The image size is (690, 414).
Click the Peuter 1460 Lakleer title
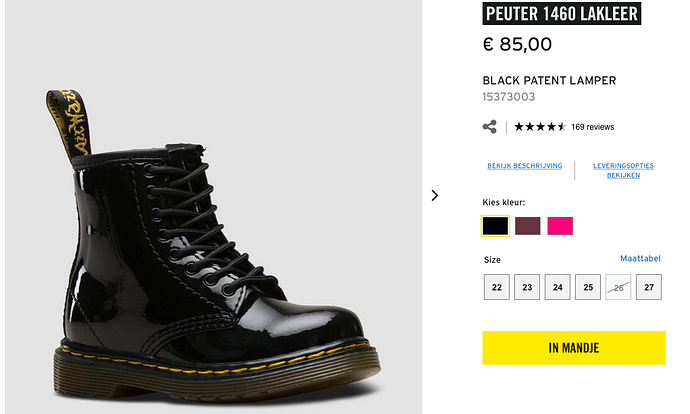coord(562,14)
